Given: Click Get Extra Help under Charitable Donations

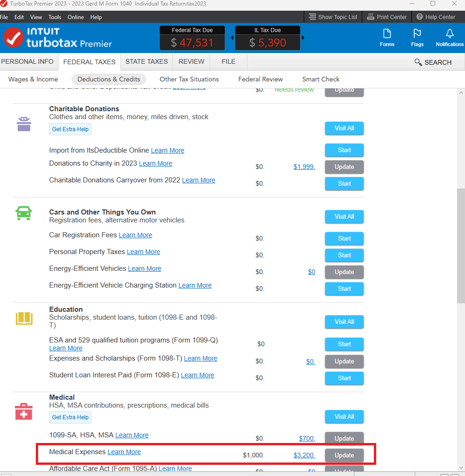Looking at the screenshot, I should pyautogui.click(x=70, y=129).
